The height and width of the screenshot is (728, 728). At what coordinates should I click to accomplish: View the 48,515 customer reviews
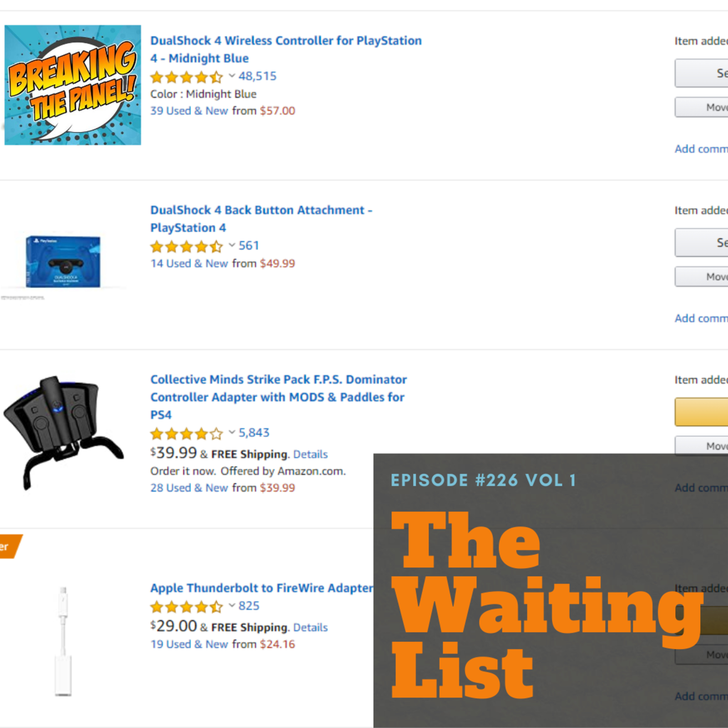257,76
